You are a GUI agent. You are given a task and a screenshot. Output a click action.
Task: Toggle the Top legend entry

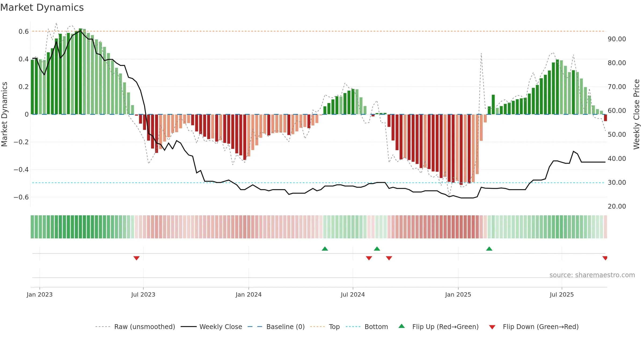click(325, 327)
